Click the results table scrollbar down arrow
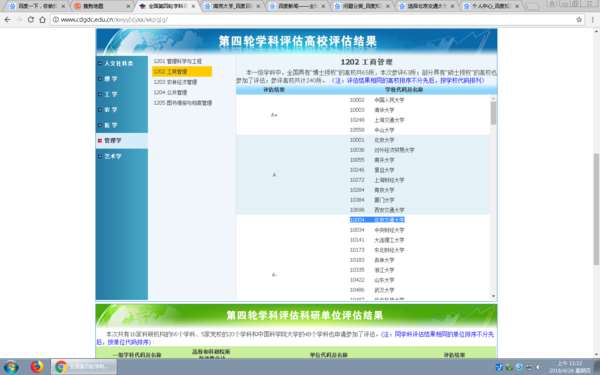This screenshot has height=375, width=600. coord(493,296)
